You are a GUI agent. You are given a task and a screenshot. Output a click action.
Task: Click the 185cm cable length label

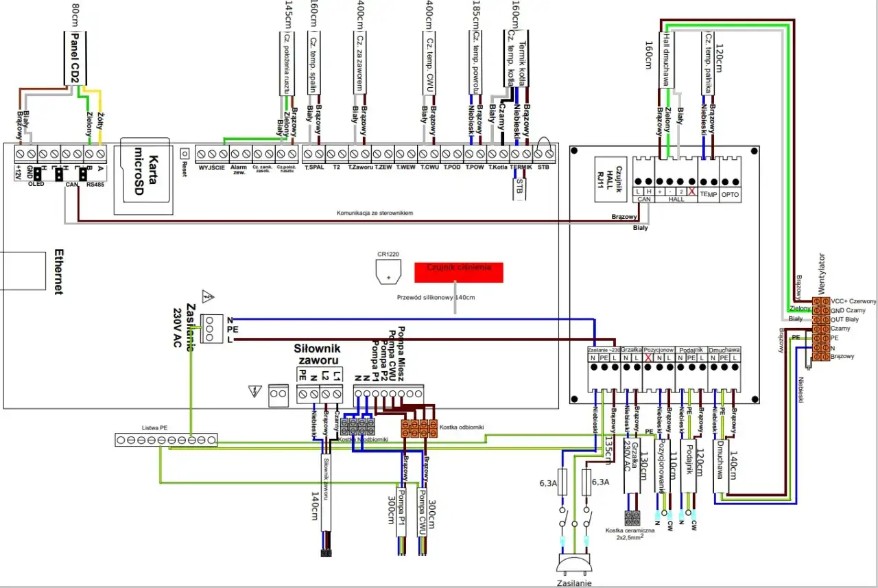pos(476,14)
